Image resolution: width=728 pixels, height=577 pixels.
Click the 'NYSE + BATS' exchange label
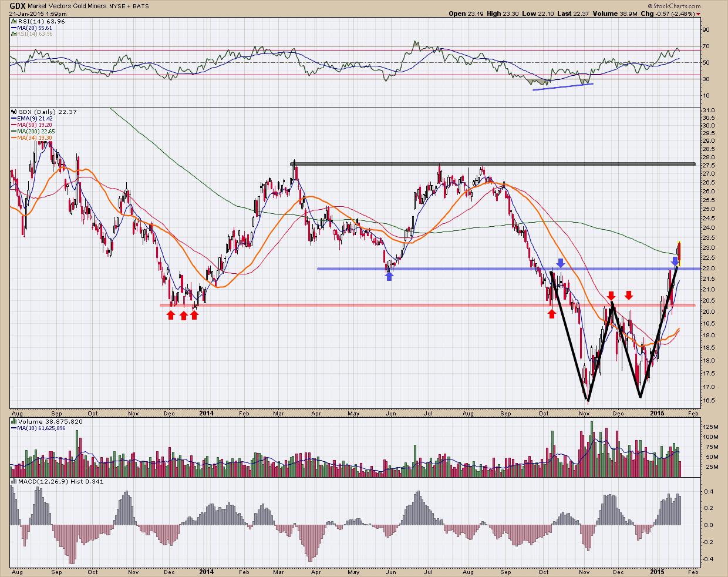tap(129, 6)
